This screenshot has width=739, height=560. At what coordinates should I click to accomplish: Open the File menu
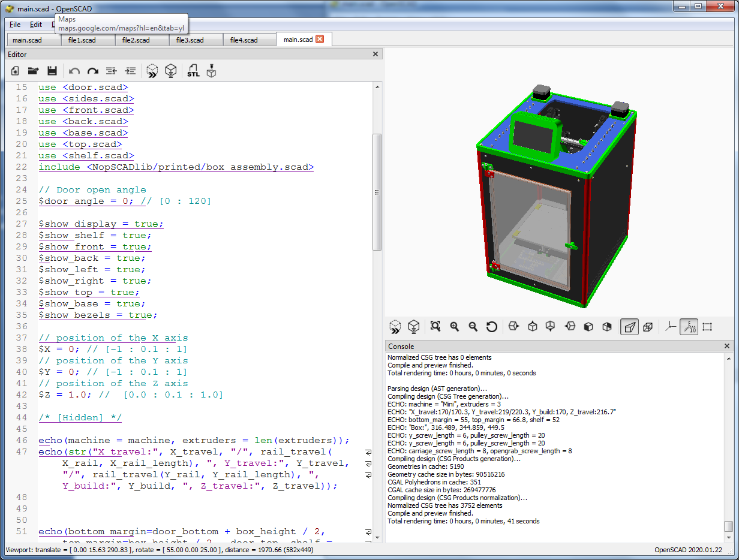pyautogui.click(x=15, y=25)
